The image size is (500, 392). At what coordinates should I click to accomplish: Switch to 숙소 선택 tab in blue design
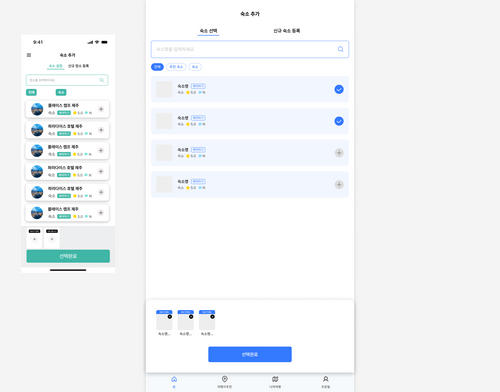pyautogui.click(x=208, y=31)
